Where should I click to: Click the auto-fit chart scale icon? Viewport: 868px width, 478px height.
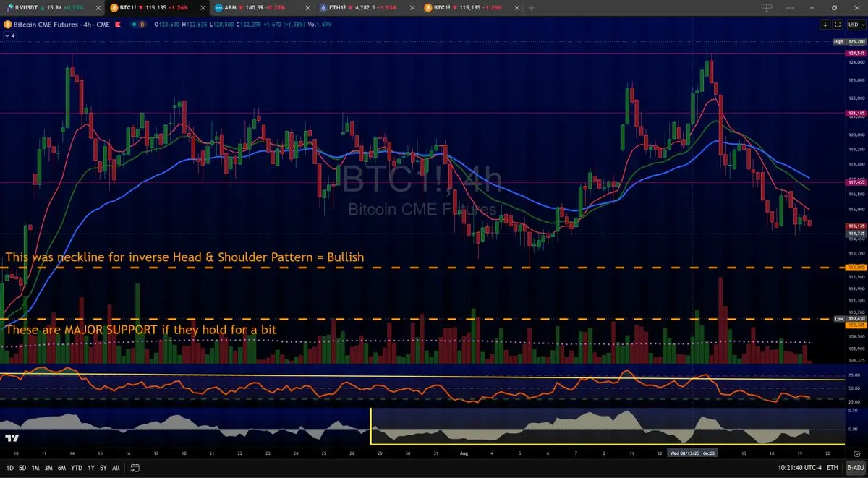[838, 24]
